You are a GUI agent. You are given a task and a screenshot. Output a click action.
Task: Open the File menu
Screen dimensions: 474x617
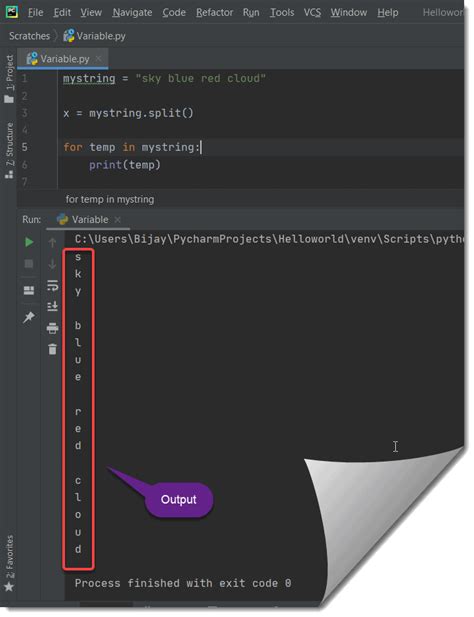35,13
